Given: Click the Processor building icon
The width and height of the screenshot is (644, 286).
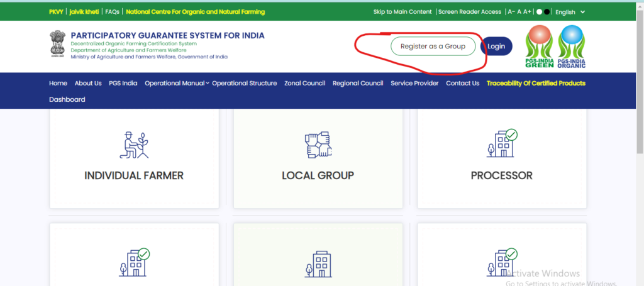Looking at the screenshot, I should 502,143.
